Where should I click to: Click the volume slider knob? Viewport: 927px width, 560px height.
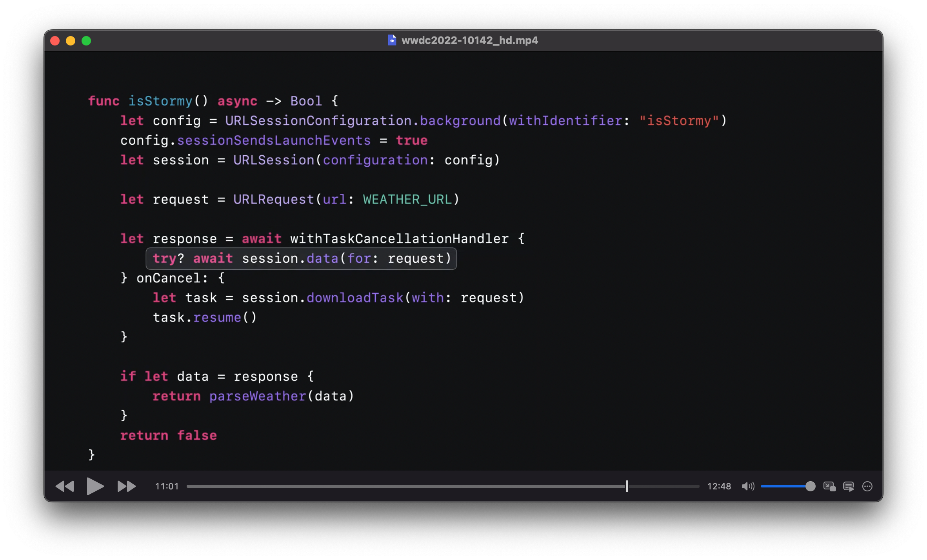(x=810, y=486)
